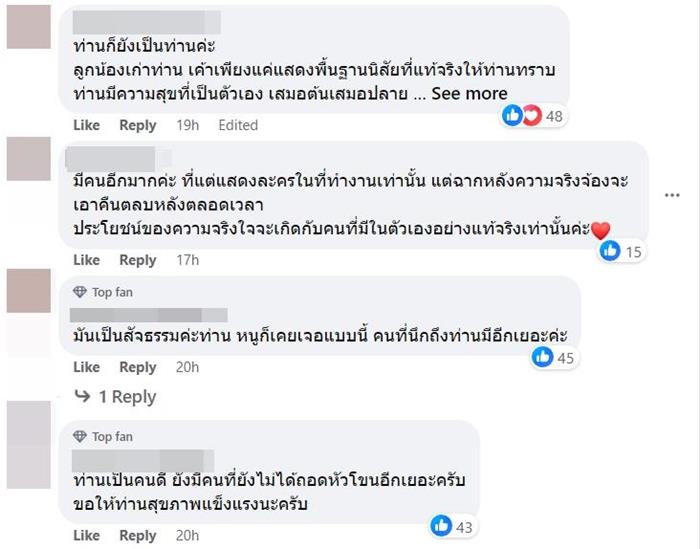Open the 19h timestamp link
The height and width of the screenshot is (549, 700).
(187, 125)
